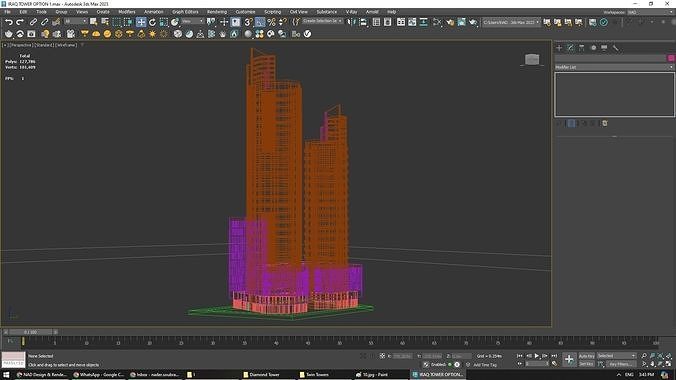Click the object color swatch
This screenshot has height=380, width=676.
[x=671, y=58]
